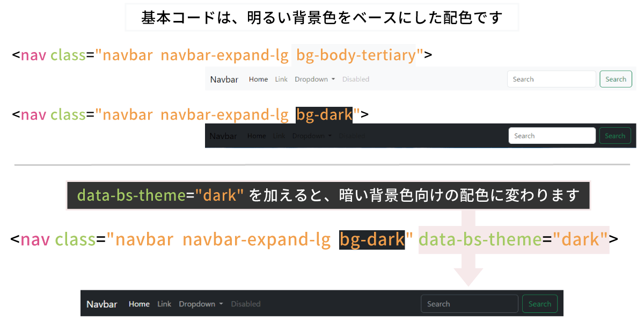
Task: Click the heading "基本コードは、明るい背景色をベースにした配色です"
Action: click(322, 18)
